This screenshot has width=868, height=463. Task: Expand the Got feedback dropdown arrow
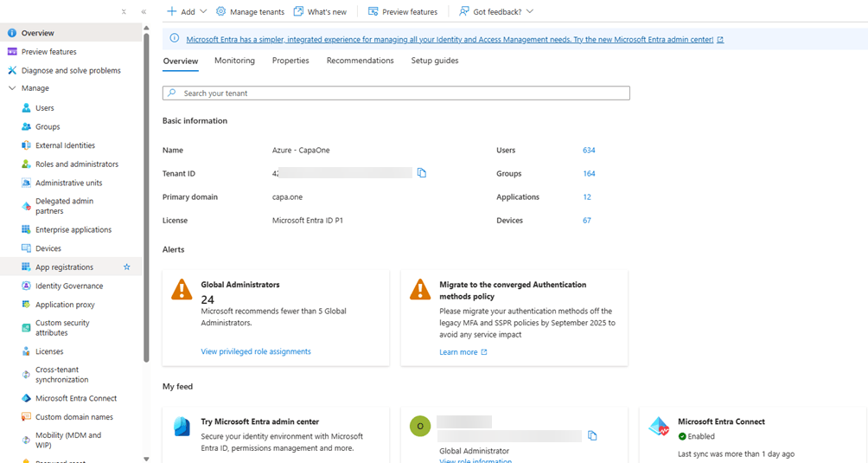tap(530, 11)
